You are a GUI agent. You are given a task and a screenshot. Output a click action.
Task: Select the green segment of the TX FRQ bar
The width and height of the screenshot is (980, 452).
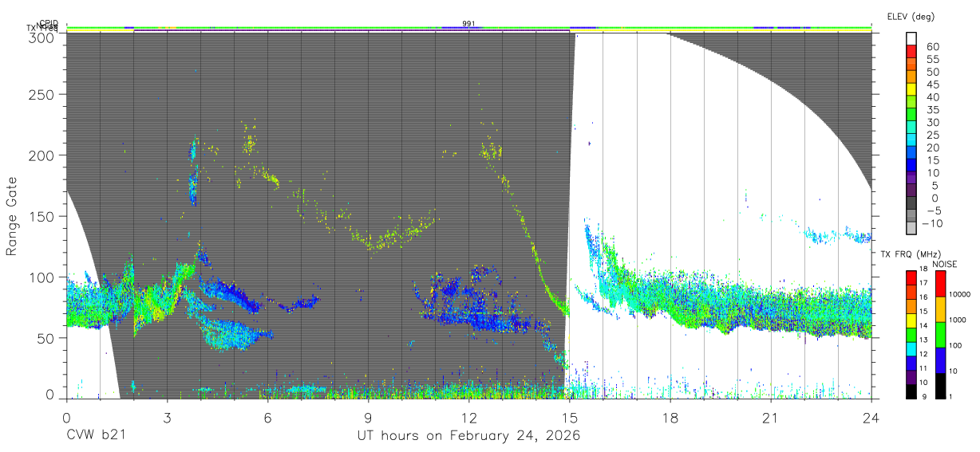[911, 335]
